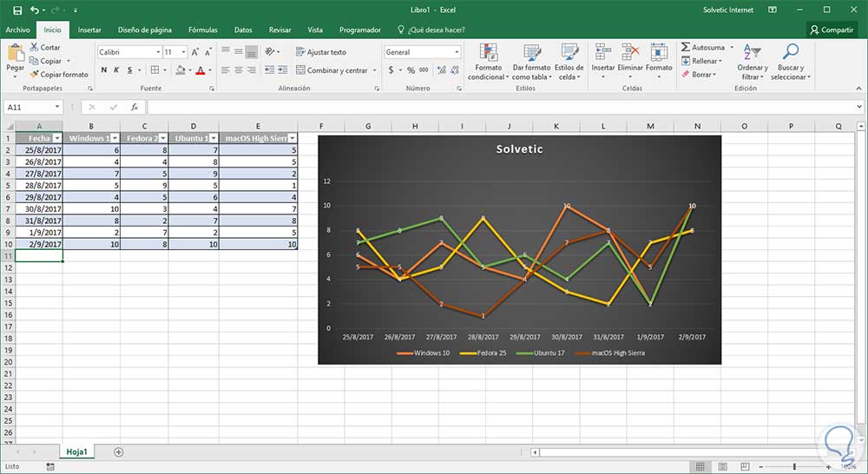Viewport: 868px width, 474px height.
Task: Expand the Name Box A11 dropdown
Action: (57, 107)
